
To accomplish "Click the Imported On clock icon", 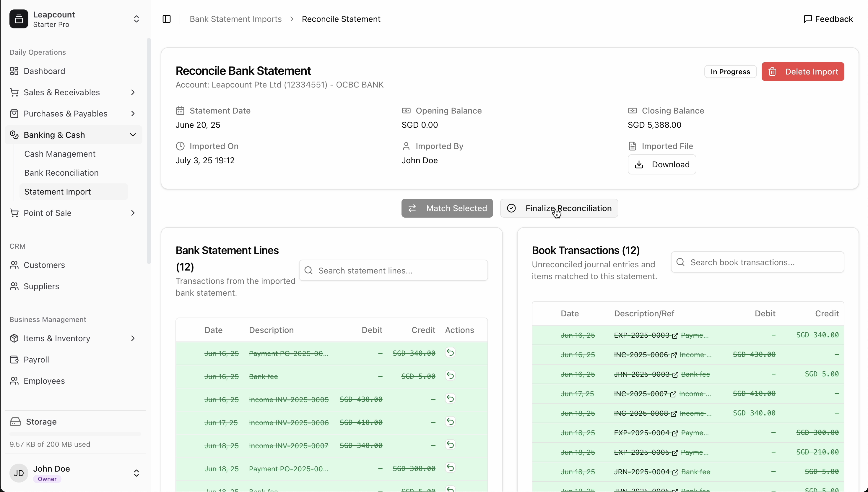I will [180, 146].
